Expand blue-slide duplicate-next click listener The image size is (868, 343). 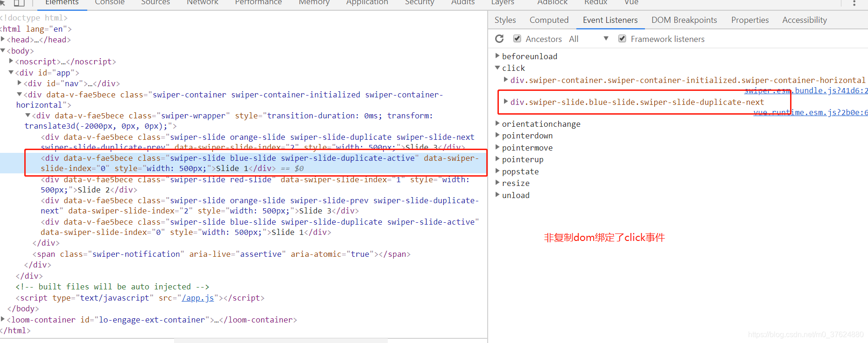506,102
